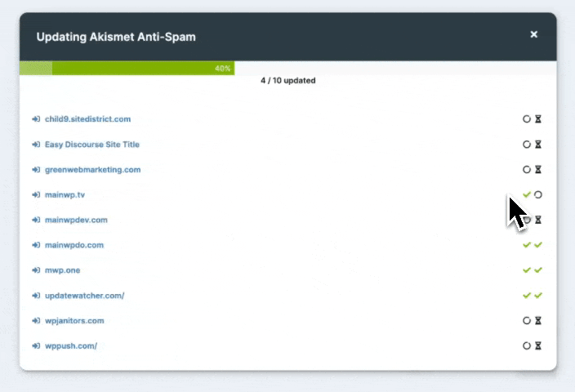Click the spinner circle on mainwp.tv row
The width and height of the screenshot is (575, 392).
pos(538,194)
